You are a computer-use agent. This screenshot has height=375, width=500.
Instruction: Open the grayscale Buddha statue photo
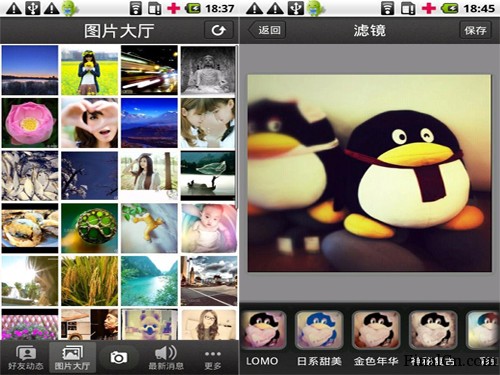[208, 70]
